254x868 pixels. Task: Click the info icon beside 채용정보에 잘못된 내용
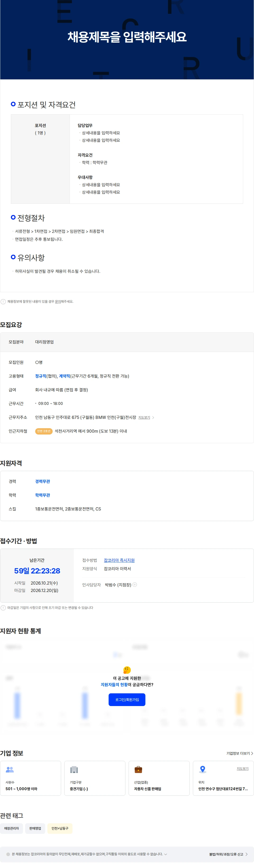click(3, 301)
